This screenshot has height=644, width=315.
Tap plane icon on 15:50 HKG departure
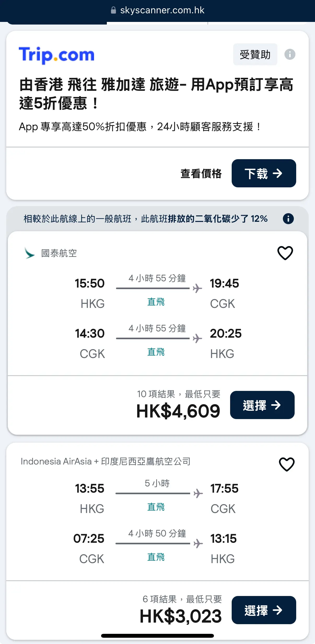tap(197, 288)
